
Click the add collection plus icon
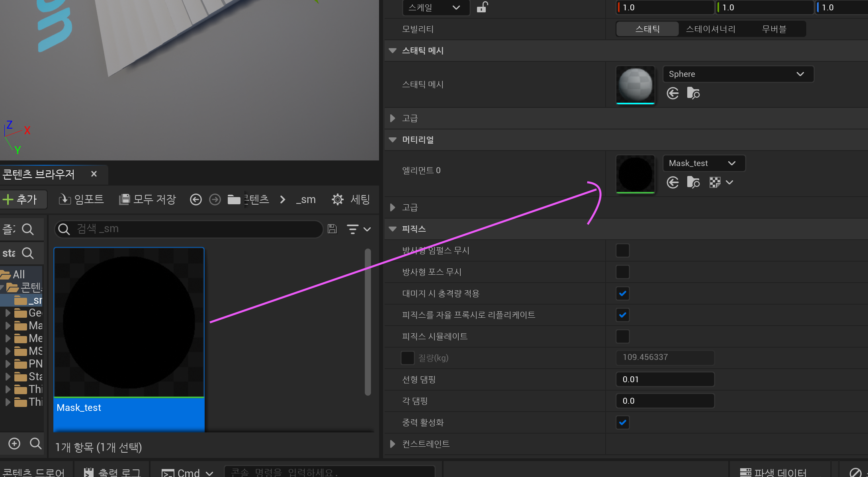click(14, 444)
